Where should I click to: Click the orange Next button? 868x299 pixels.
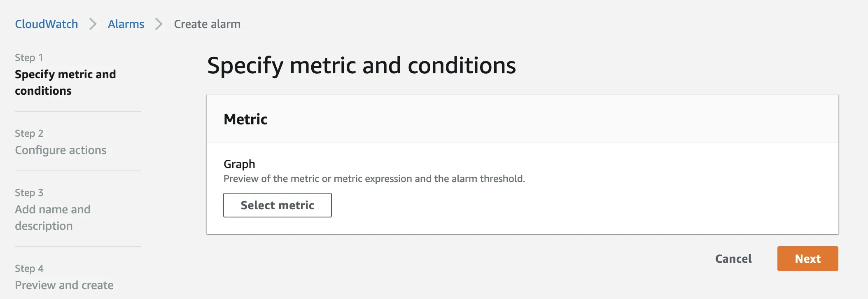click(x=807, y=259)
